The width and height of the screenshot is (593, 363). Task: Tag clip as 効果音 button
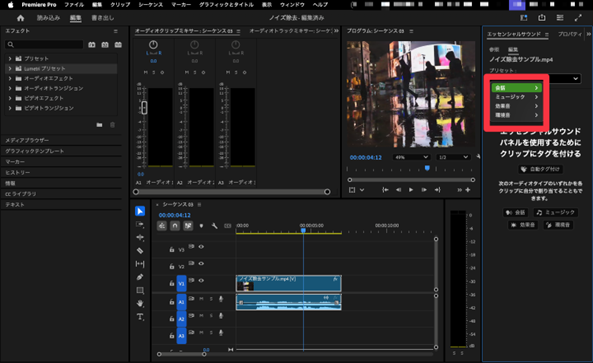(x=523, y=225)
